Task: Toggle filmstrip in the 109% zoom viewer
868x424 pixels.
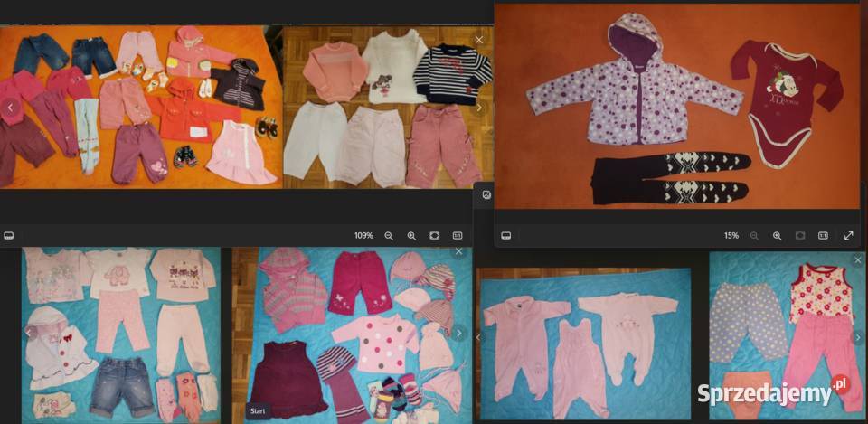Action: pyautogui.click(x=9, y=235)
